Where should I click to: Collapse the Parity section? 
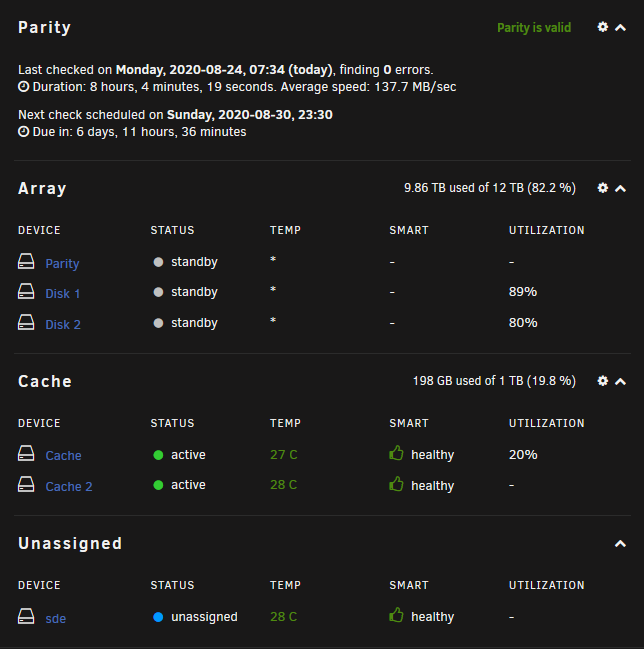pyautogui.click(x=620, y=28)
